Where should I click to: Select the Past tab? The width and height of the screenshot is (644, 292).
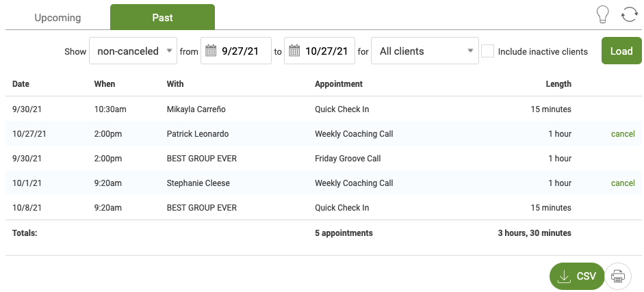pyautogui.click(x=162, y=18)
